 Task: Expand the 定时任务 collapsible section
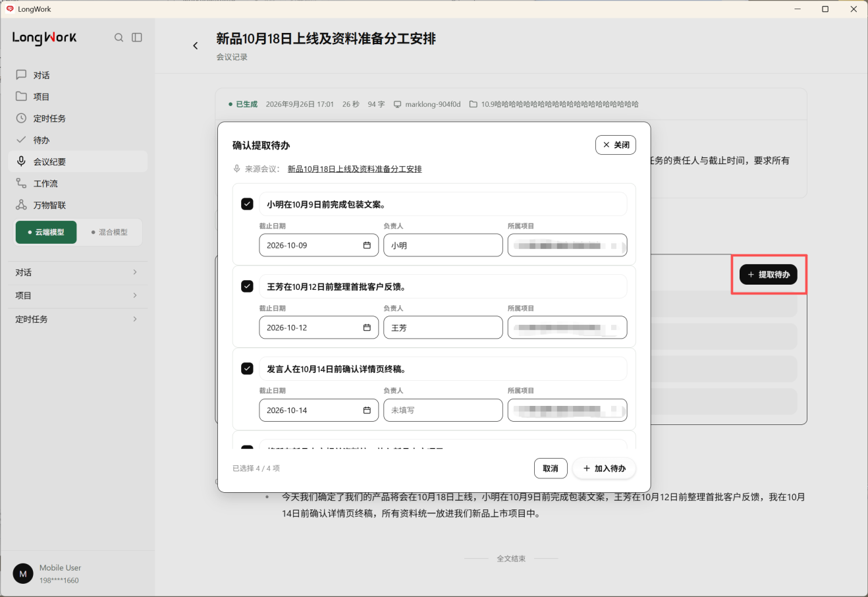(x=78, y=320)
